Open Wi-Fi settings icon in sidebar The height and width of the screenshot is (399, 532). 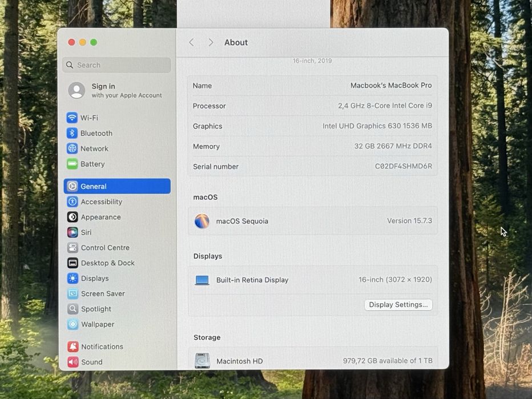tap(72, 118)
